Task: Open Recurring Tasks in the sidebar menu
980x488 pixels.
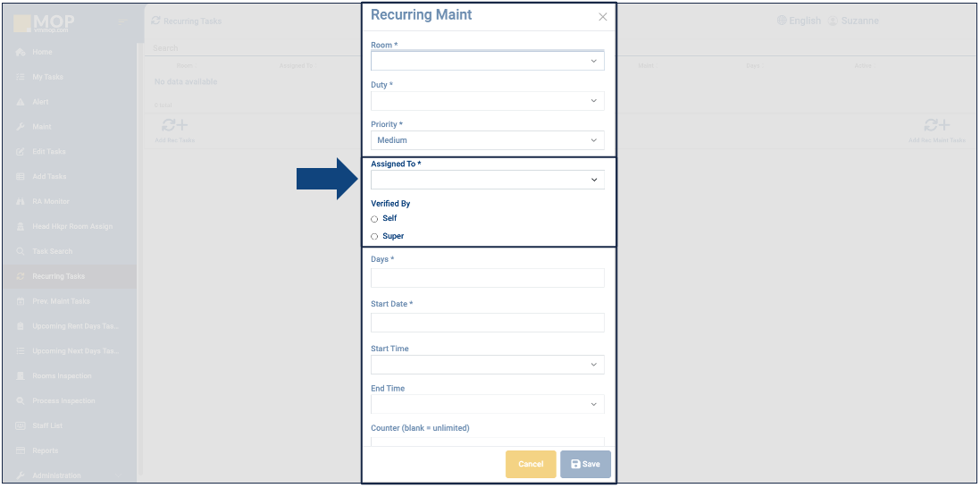Action: tap(59, 276)
